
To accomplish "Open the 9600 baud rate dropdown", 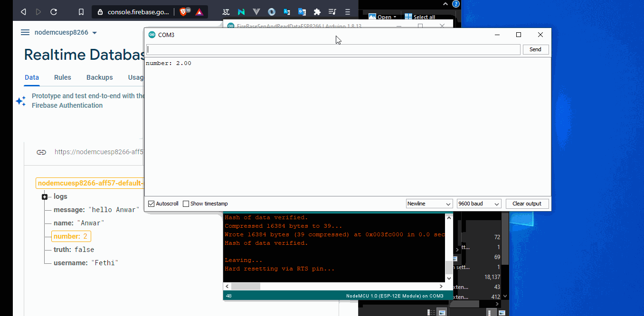I will pos(479,204).
